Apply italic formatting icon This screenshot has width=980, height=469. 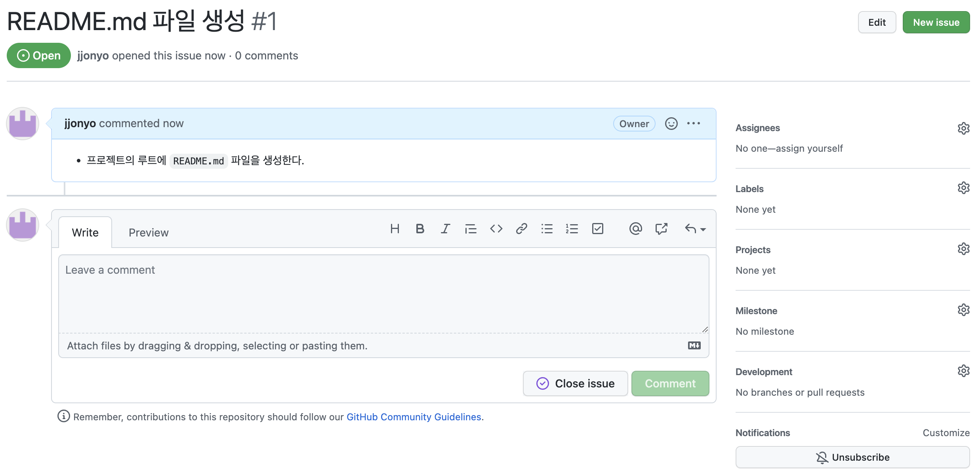(445, 229)
